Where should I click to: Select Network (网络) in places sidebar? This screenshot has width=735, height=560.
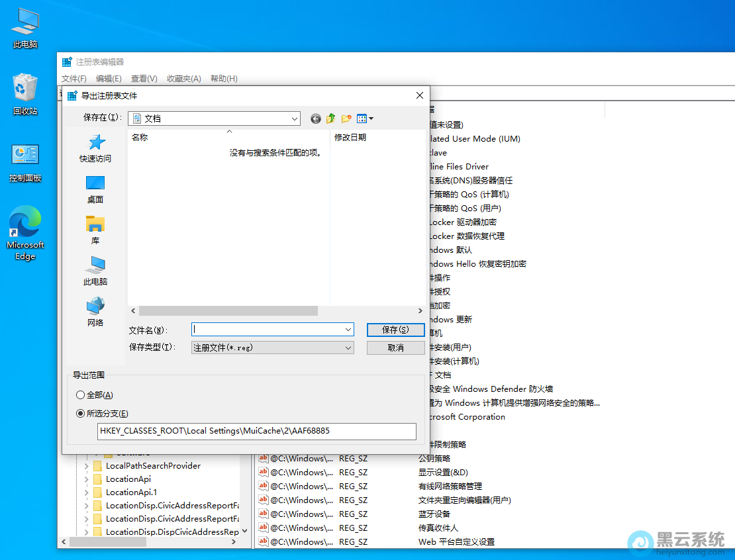95,312
